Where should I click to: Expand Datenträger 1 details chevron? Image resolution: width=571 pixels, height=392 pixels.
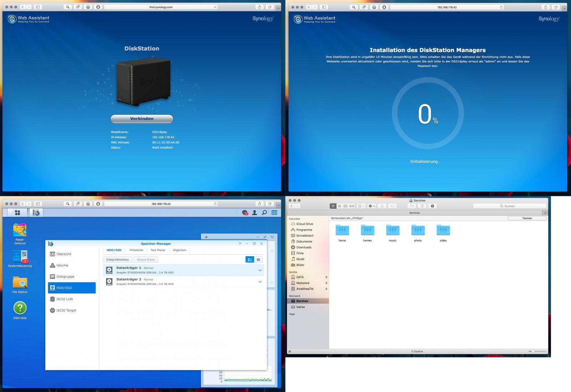(x=260, y=270)
